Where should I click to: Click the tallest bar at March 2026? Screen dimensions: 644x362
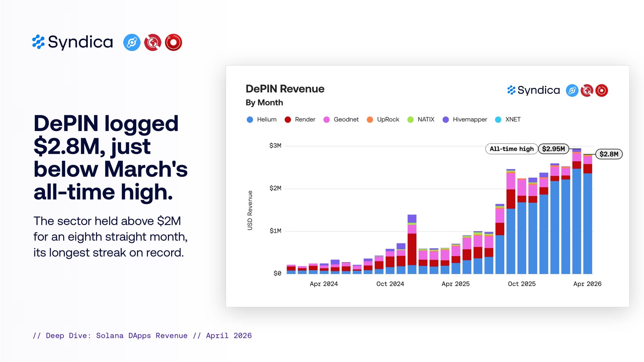577,211
